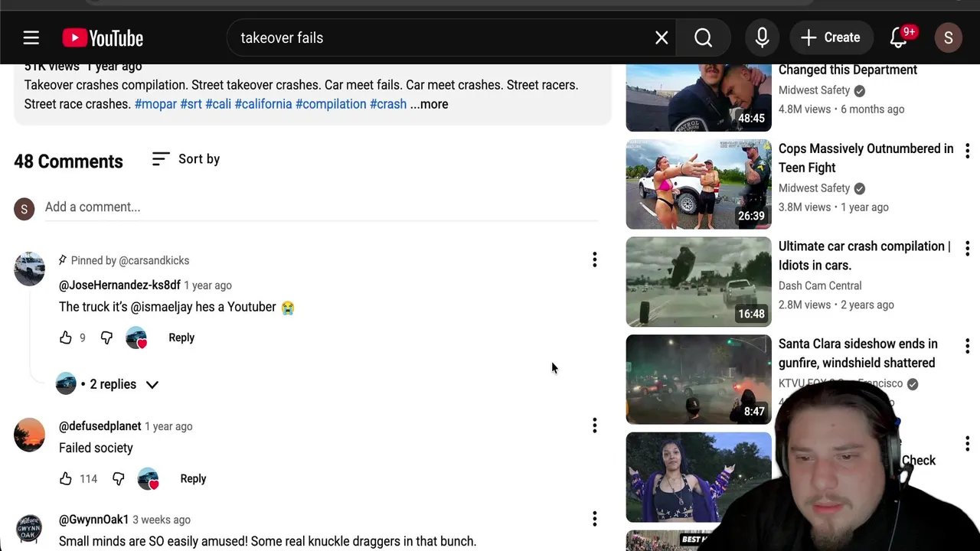This screenshot has width=980, height=551.
Task: Clear the search box text
Action: point(661,37)
